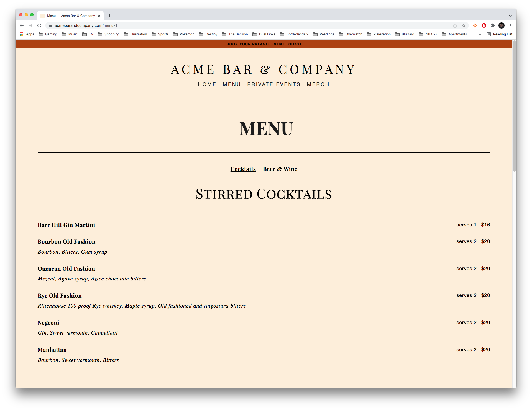Open the share page icon
The height and width of the screenshot is (410, 532).
pos(455,25)
